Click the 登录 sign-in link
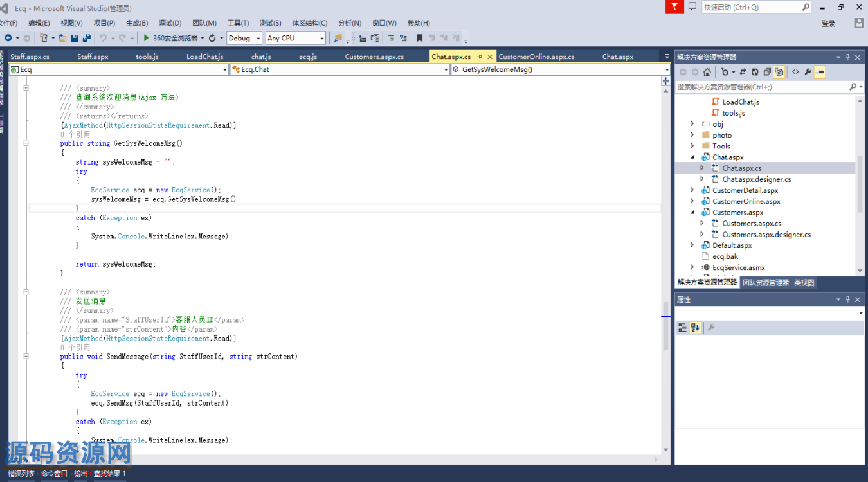 pyautogui.click(x=828, y=24)
